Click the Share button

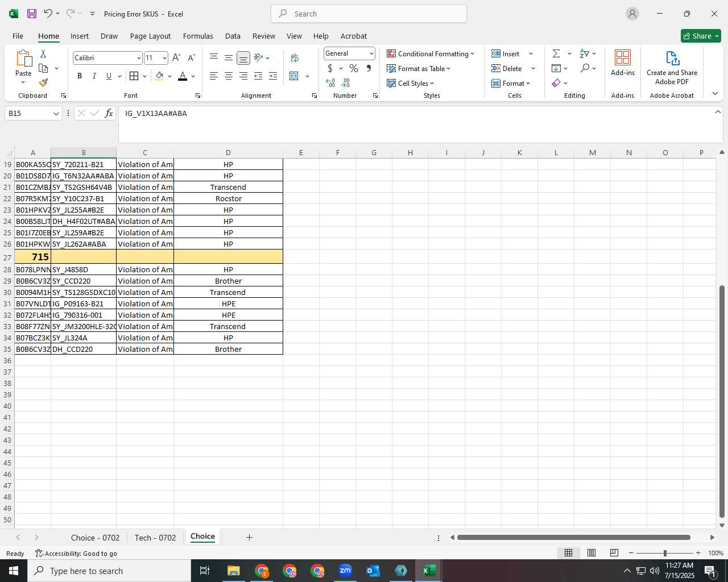tap(701, 36)
